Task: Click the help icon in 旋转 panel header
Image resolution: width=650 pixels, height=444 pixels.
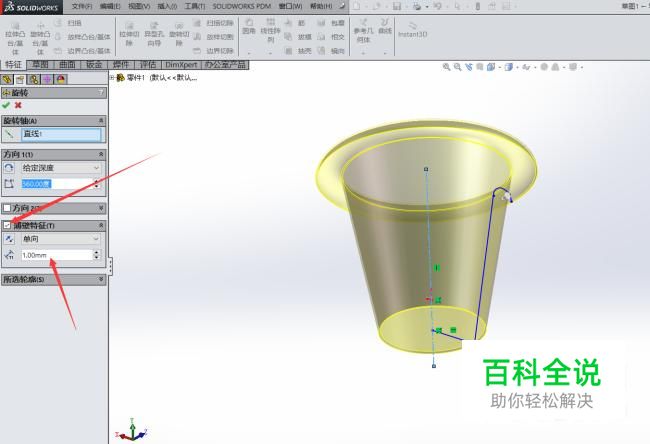Action: coord(101,92)
